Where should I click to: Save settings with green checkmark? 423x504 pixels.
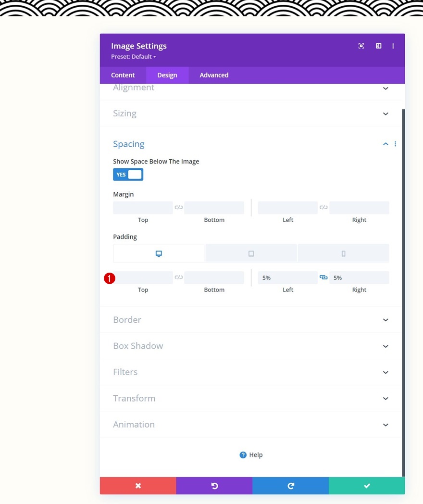coord(367,486)
